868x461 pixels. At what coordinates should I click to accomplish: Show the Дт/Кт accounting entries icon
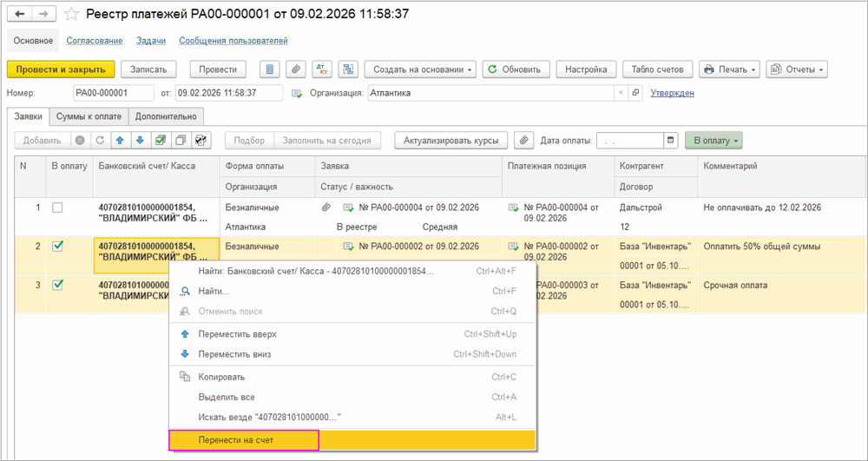(322, 69)
